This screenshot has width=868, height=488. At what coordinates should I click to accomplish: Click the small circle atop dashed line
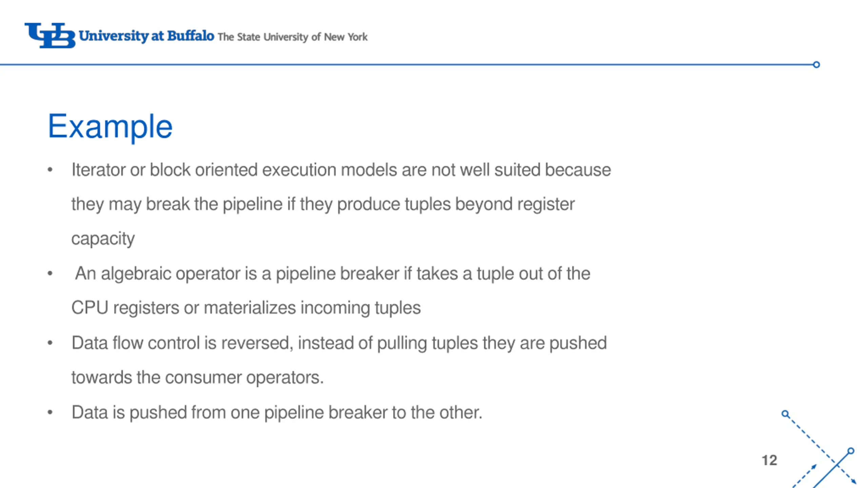785,414
